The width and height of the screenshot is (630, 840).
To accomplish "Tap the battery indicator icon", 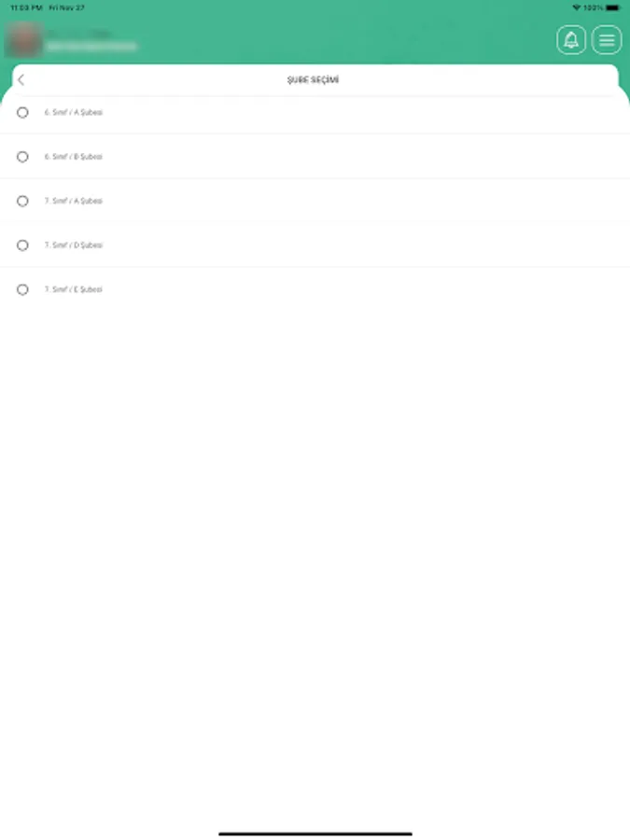I will 612,7.
